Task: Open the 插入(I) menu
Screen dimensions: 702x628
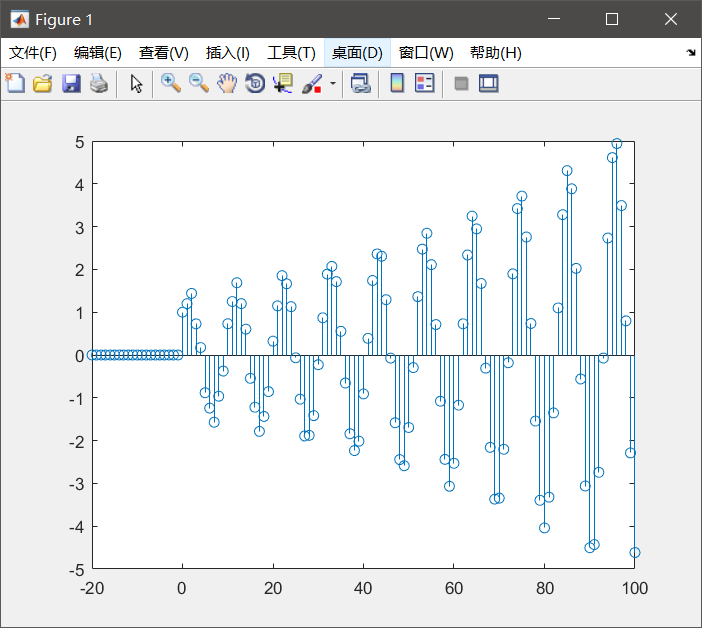Action: (x=227, y=53)
